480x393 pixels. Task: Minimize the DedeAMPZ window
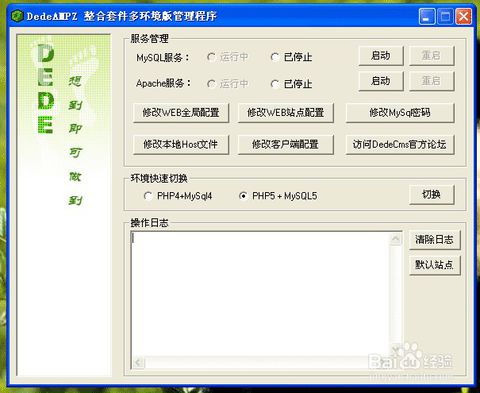pyautogui.click(x=427, y=16)
